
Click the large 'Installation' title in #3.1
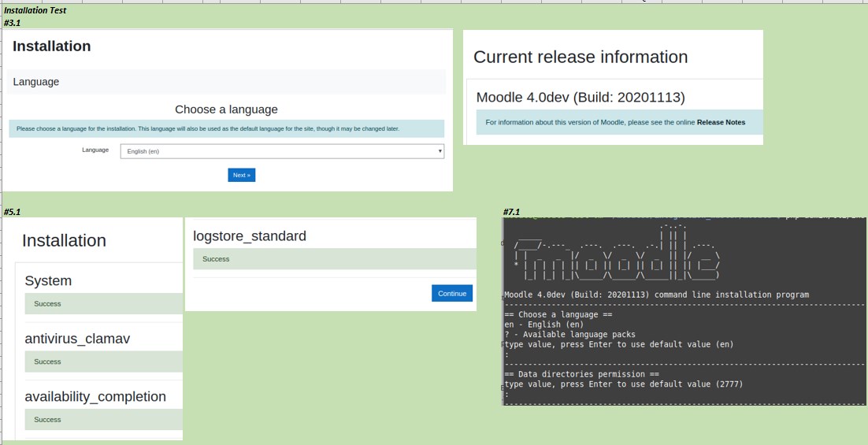[51, 46]
